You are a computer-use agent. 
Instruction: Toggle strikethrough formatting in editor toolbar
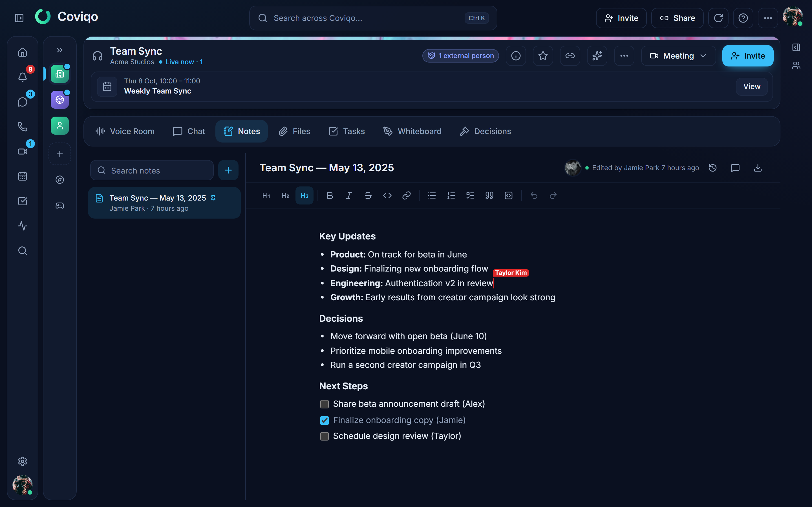pos(368,195)
